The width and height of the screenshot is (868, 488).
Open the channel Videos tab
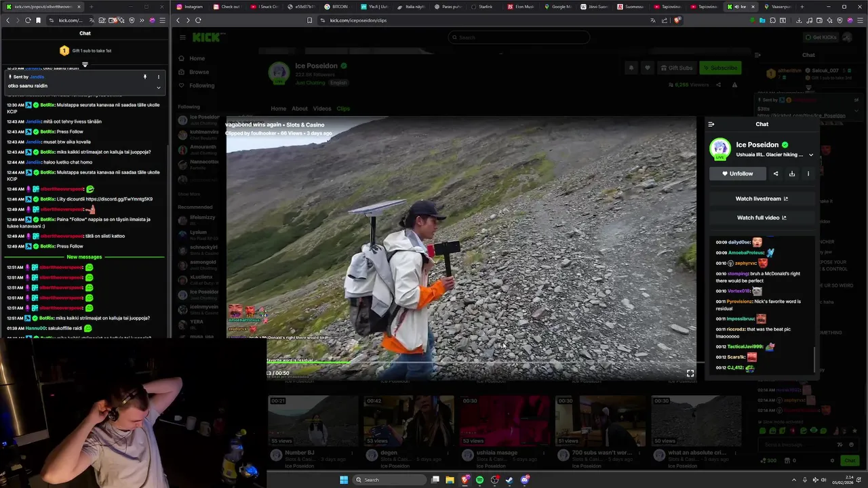pos(322,108)
